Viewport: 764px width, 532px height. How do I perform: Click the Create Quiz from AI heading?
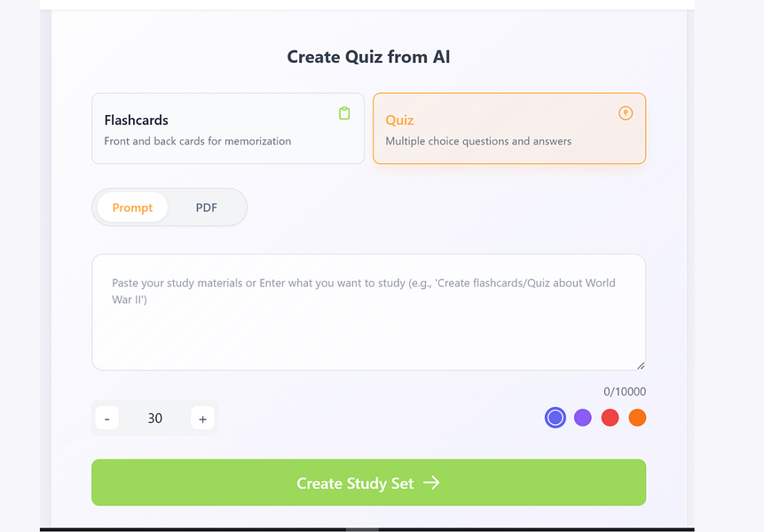point(368,56)
